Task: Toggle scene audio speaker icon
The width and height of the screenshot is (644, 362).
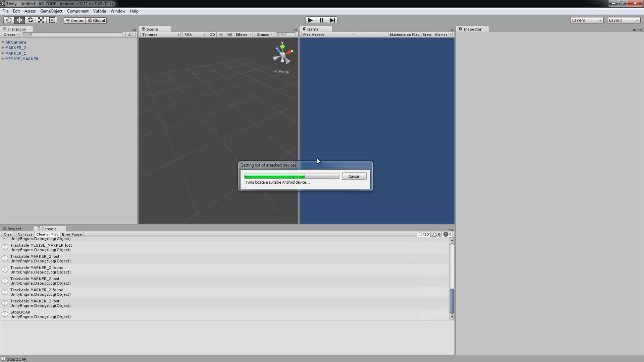Action: (x=229, y=35)
